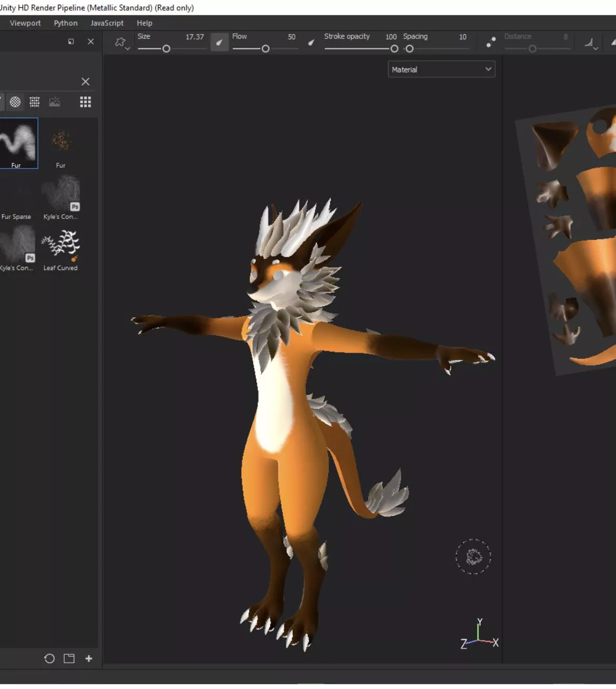Click the reload assets circular arrow

click(x=49, y=658)
